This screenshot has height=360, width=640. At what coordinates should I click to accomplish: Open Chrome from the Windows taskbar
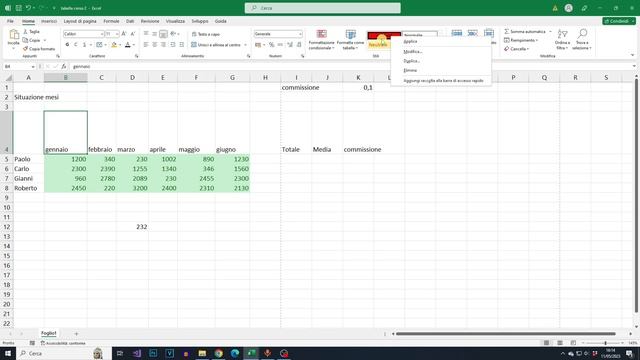pos(218,353)
